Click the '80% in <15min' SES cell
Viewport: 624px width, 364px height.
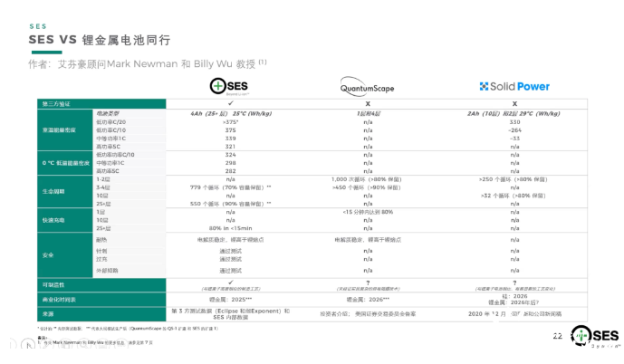[230, 228]
